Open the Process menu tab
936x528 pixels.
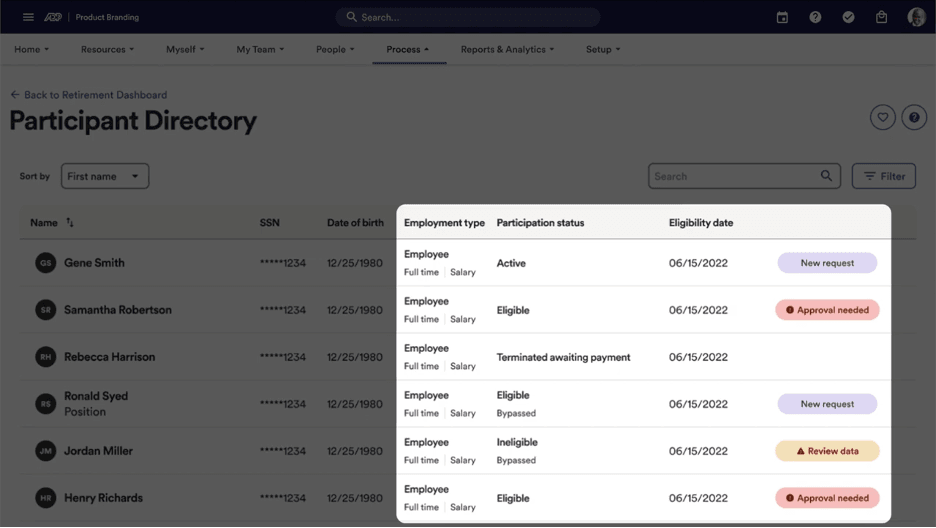tap(408, 49)
